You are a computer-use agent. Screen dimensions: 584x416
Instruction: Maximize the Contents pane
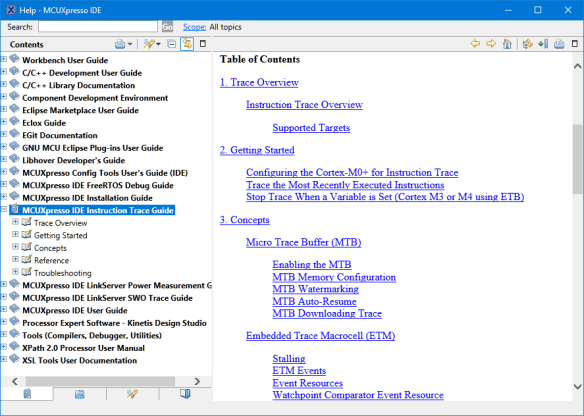coord(203,44)
